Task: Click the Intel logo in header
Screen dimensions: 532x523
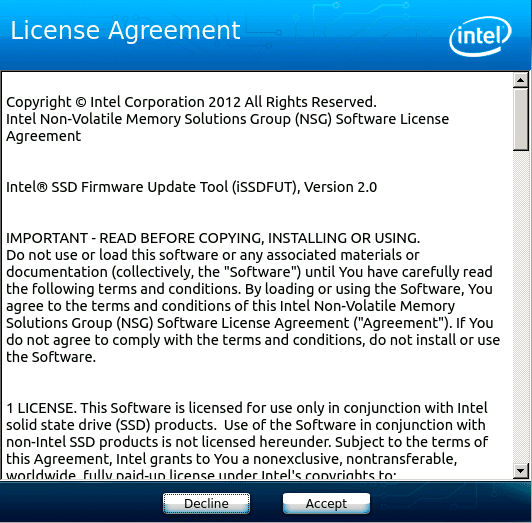Action: (480, 36)
